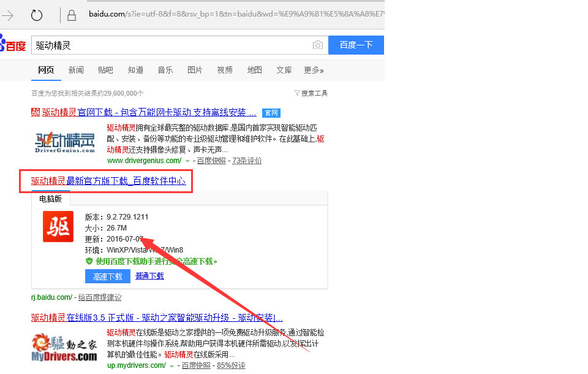
Task: Expand the 更多 categories menu
Action: (x=314, y=71)
